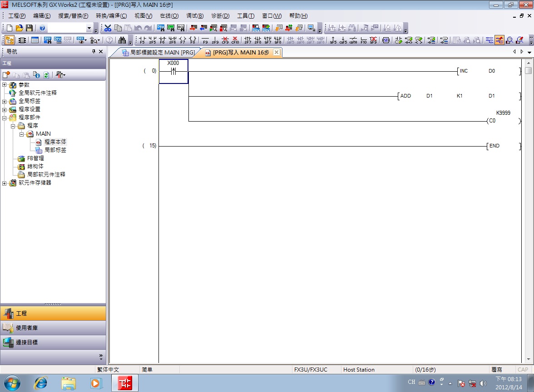The width and height of the screenshot is (534, 392).
Task: Click the 使用者庫 navigation button
Action: tap(53, 328)
